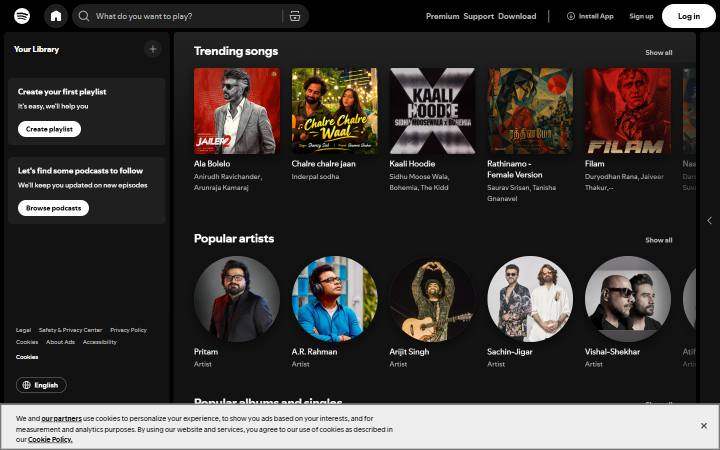This screenshot has width=720, height=450.
Task: Click the search magnifier icon
Action: pos(84,16)
